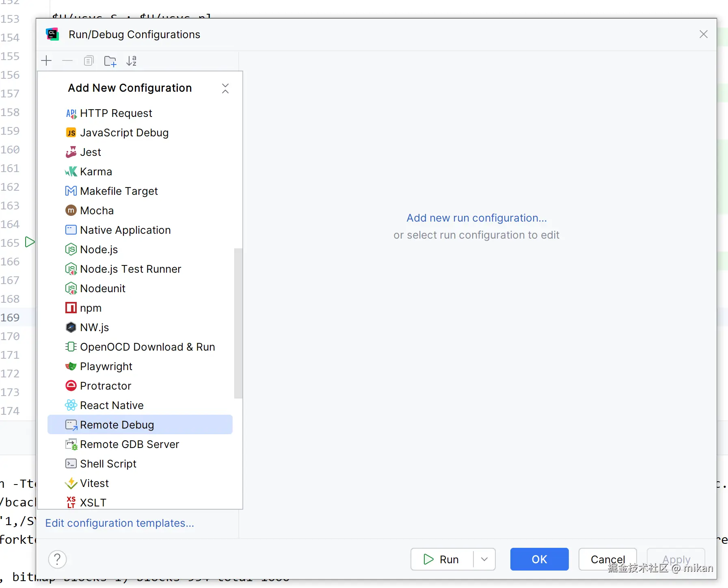Select the Karma list entry
This screenshot has height=588, width=728.
[x=140, y=172]
